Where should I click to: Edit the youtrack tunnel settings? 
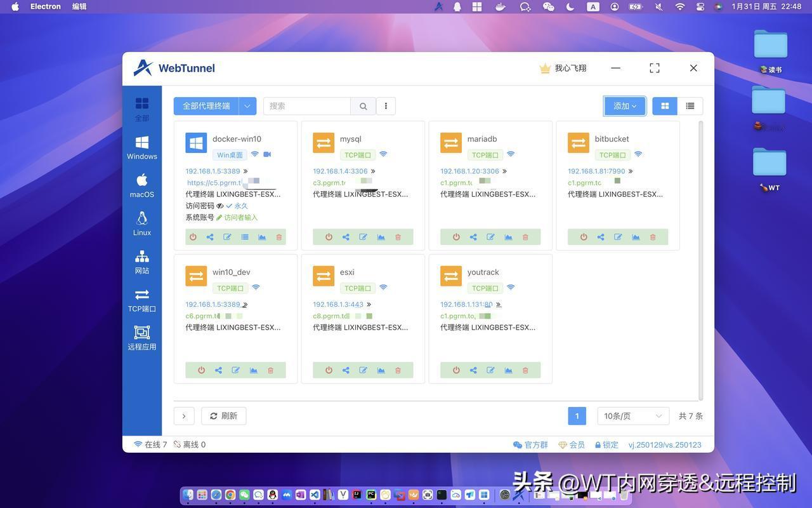point(490,370)
